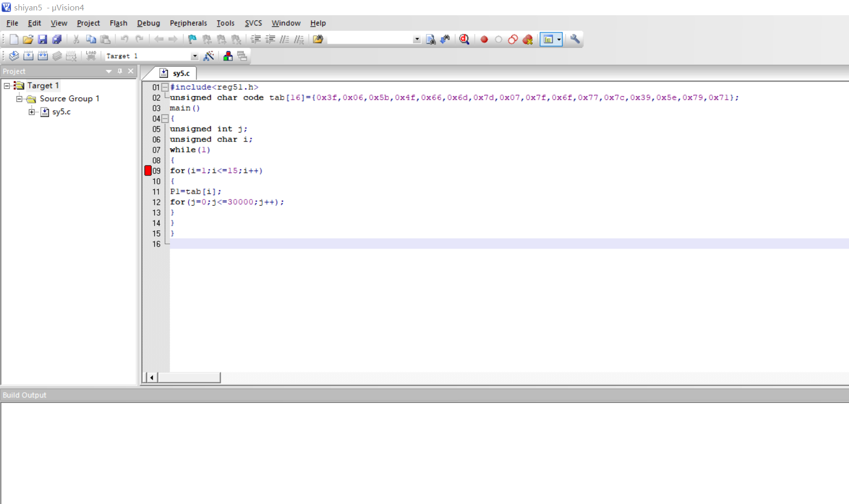Open the SVCS menu

pyautogui.click(x=254, y=23)
